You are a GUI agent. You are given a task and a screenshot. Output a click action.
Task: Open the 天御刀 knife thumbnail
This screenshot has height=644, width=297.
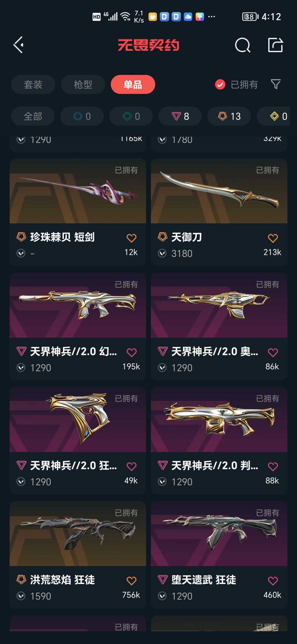[219, 191]
